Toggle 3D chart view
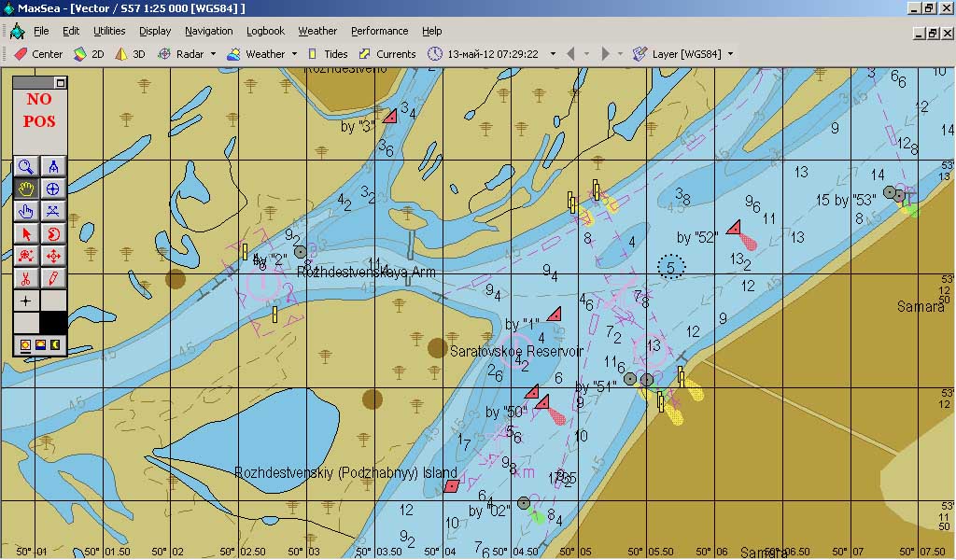This screenshot has width=956, height=560. tap(130, 54)
